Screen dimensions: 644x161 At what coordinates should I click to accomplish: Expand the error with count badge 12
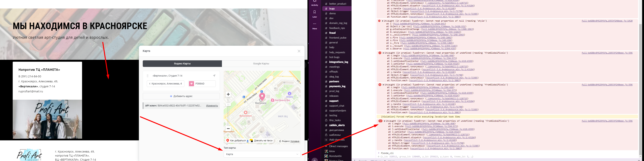pyautogui.click(x=385, y=121)
